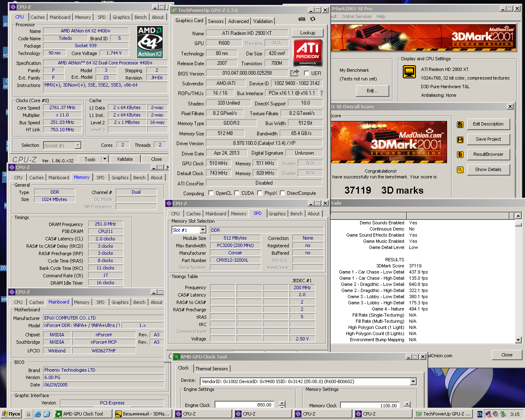Image resolution: width=525 pixels, height=420 pixels.
Task: Click the Validate button in CPU-Z
Action: [x=125, y=159]
